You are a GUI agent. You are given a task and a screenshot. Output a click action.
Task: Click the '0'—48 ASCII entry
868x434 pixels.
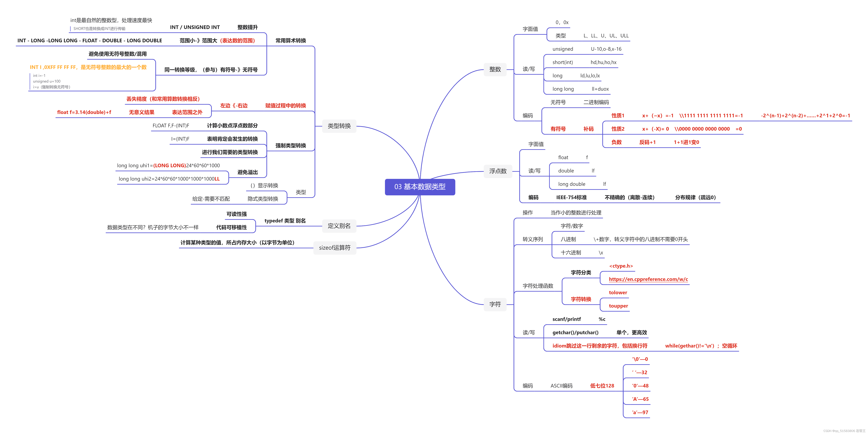coord(640,386)
